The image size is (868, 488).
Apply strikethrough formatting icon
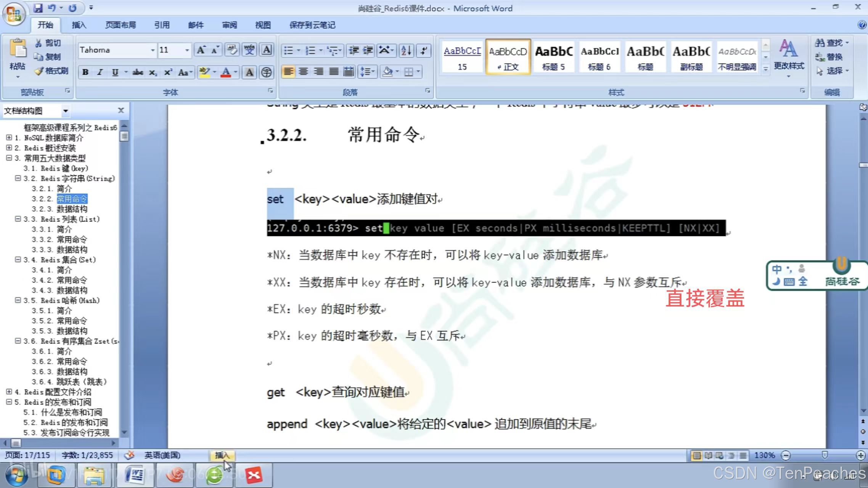click(x=138, y=72)
